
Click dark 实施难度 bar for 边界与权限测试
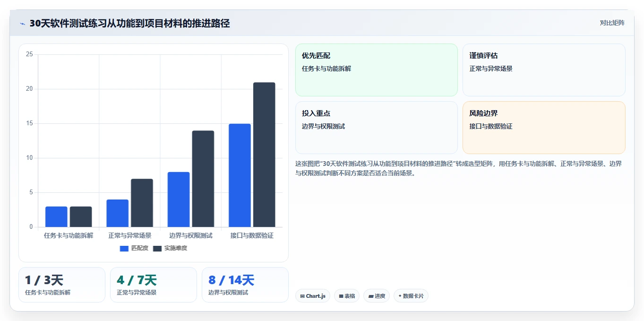click(x=203, y=179)
